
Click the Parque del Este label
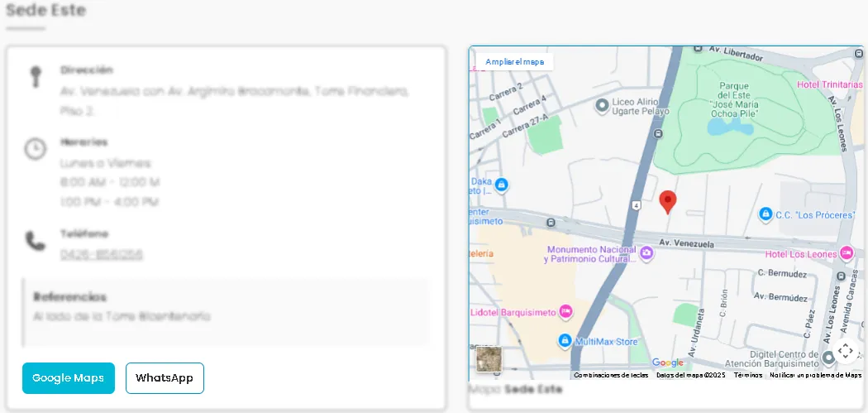(735, 100)
